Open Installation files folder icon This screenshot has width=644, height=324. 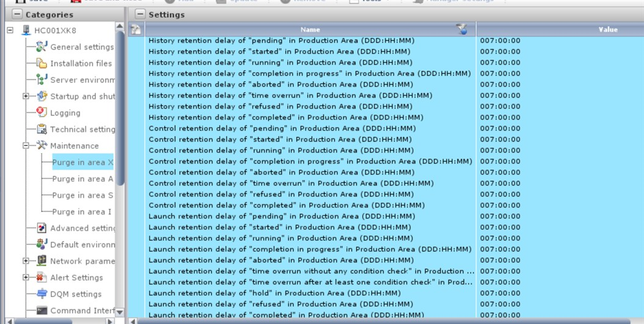(x=42, y=63)
